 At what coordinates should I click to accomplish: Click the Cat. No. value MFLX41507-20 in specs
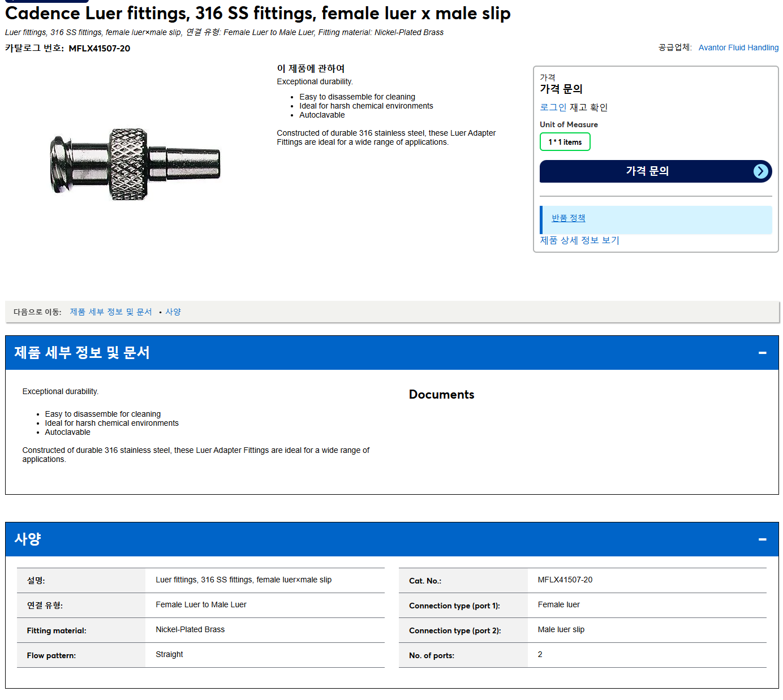point(565,580)
